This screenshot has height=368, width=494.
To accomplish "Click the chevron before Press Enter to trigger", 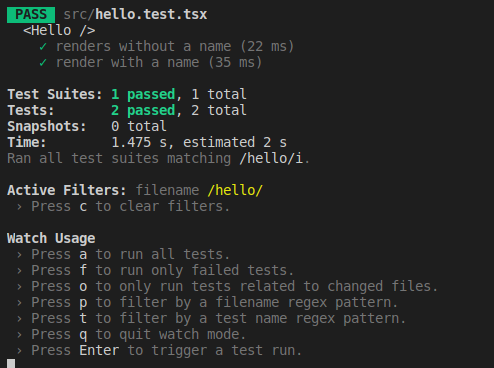I will tap(19, 351).
